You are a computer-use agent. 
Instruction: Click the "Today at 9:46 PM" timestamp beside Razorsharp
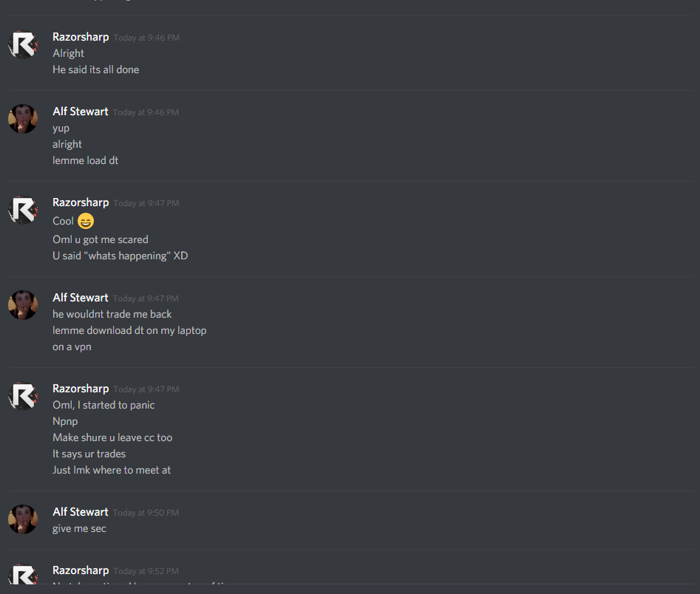pyautogui.click(x=146, y=38)
